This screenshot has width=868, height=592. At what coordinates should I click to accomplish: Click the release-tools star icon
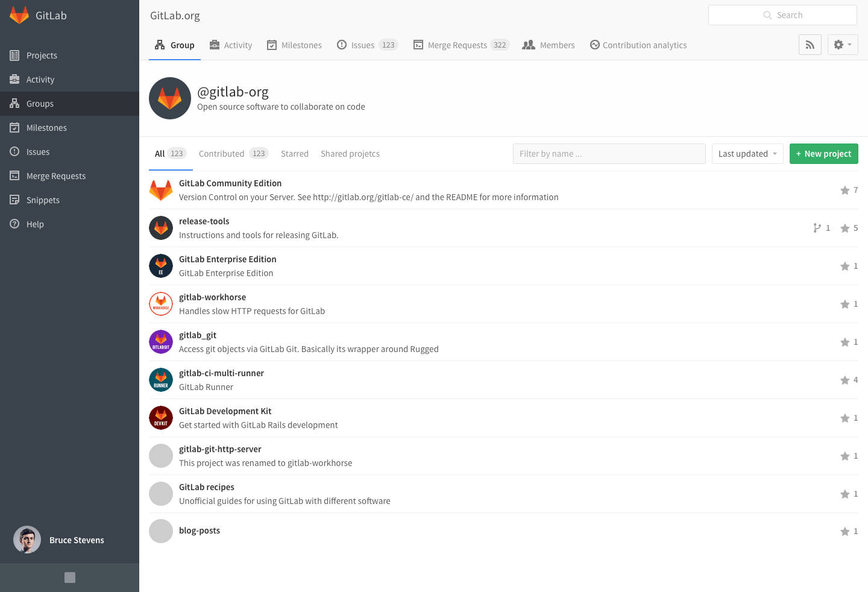845,228
